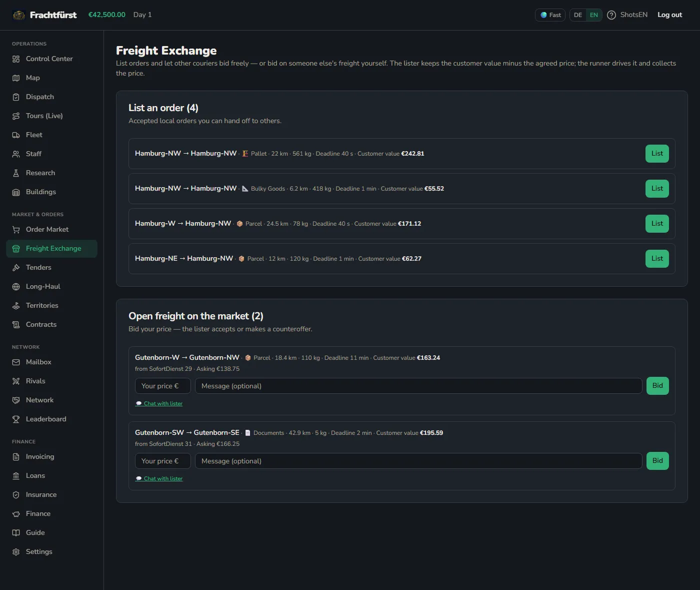Focus Your price field for Gutenborn-SW freight
Screen dimensions: 700x590
pyautogui.click(x=163, y=461)
